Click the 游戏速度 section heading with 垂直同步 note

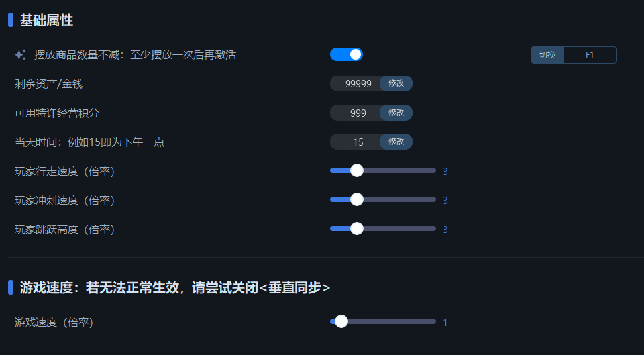(174, 287)
